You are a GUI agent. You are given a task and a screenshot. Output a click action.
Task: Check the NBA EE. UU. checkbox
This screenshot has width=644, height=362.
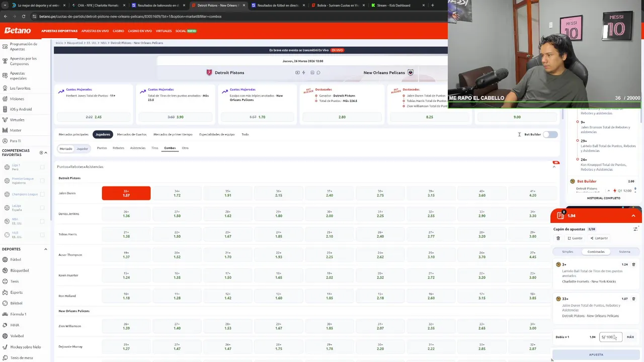[x=42, y=221]
